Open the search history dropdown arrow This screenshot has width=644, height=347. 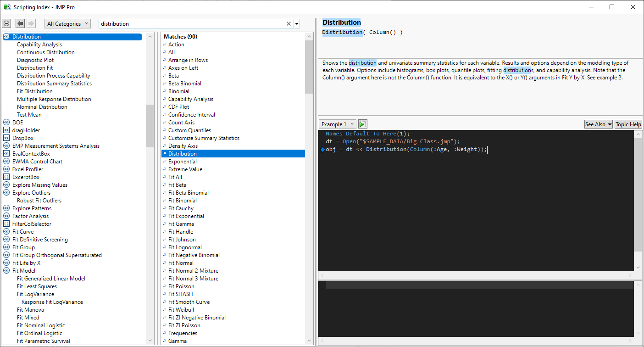[x=297, y=24]
